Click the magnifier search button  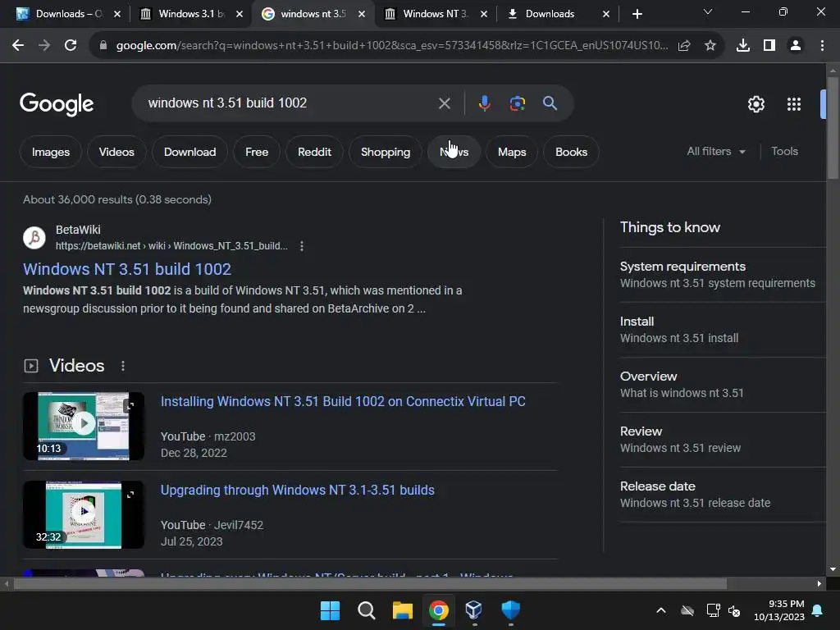pos(550,103)
